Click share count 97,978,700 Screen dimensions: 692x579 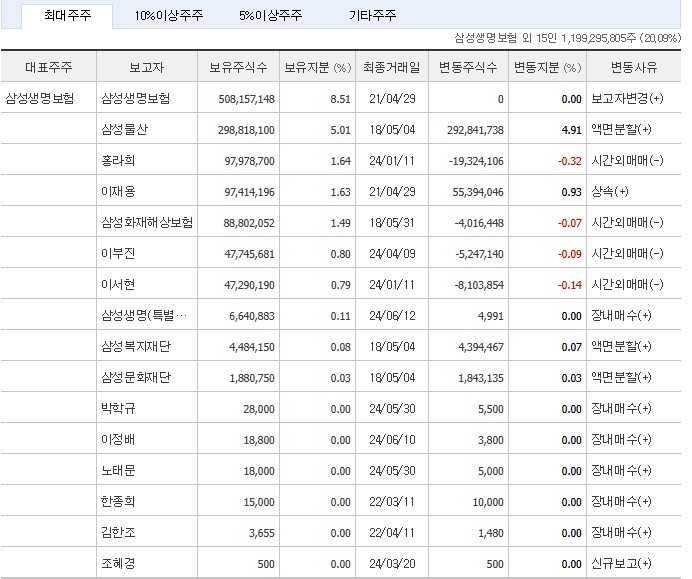click(x=249, y=161)
